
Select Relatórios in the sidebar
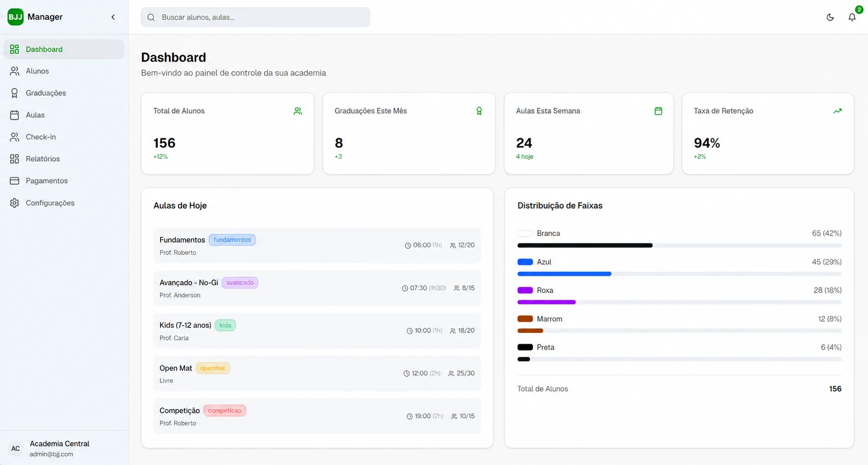(64, 159)
